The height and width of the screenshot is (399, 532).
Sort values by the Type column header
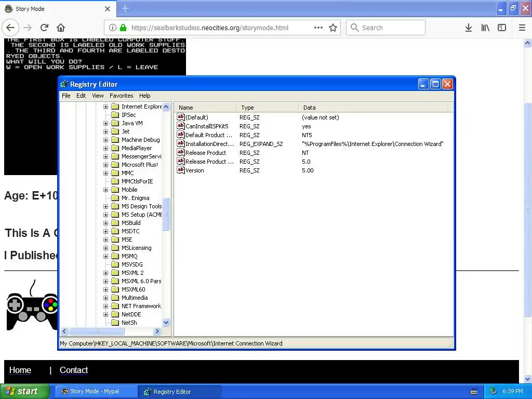pos(268,108)
